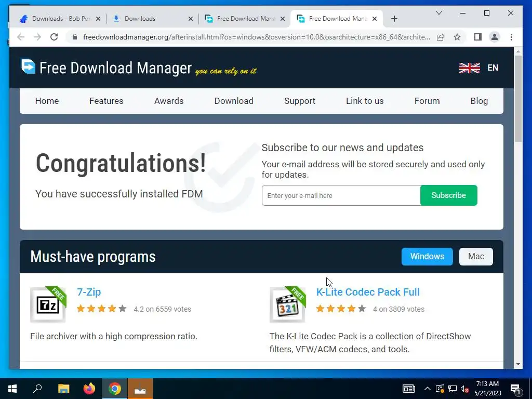532x399 pixels.
Task: Close the third Free Download Manager tab
Action: [282, 19]
